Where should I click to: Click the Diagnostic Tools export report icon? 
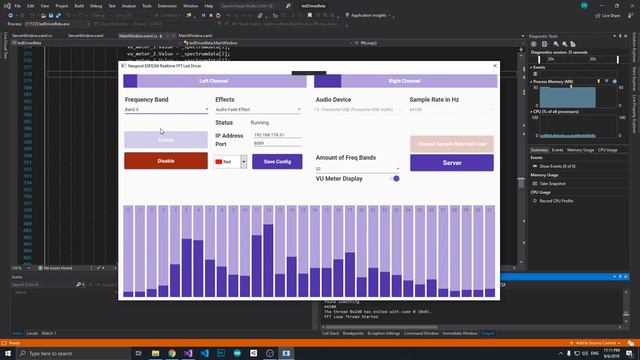pyautogui.click(x=544, y=44)
